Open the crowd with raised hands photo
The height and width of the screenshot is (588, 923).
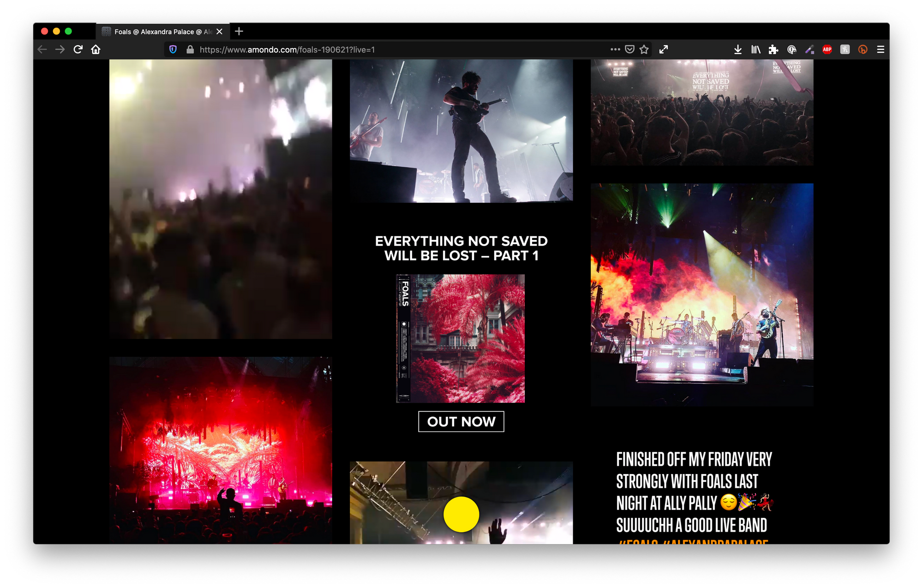click(702, 112)
